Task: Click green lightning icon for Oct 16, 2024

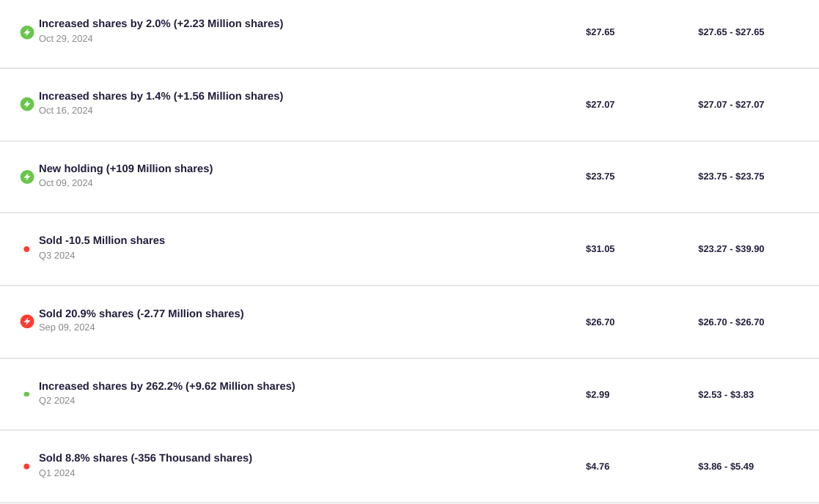Action: pos(27,104)
